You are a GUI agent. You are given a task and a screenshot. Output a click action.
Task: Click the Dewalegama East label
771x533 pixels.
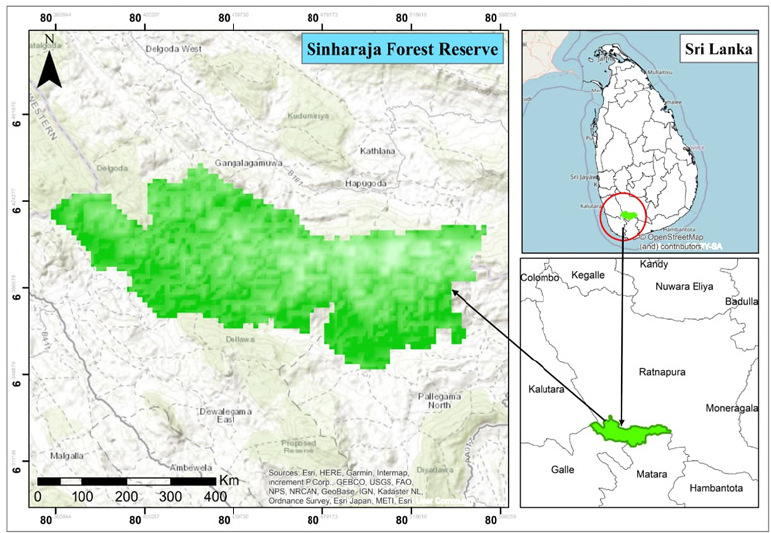coord(226,415)
